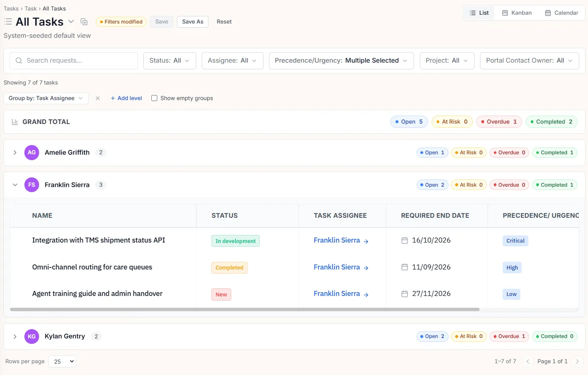Click the Reset button

click(x=224, y=22)
